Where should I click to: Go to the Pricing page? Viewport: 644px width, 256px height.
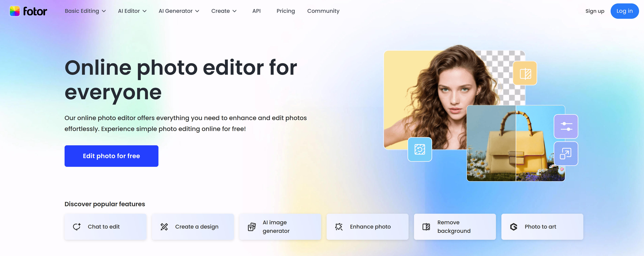pyautogui.click(x=286, y=11)
